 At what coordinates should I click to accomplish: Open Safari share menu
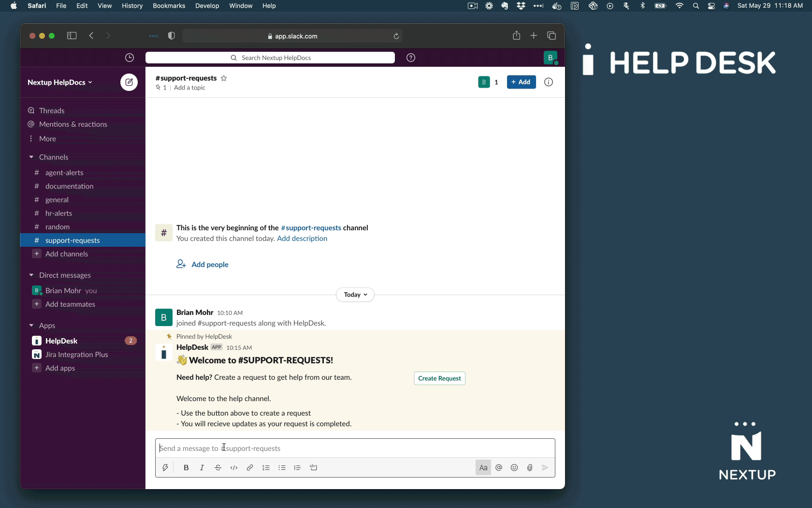click(517, 35)
